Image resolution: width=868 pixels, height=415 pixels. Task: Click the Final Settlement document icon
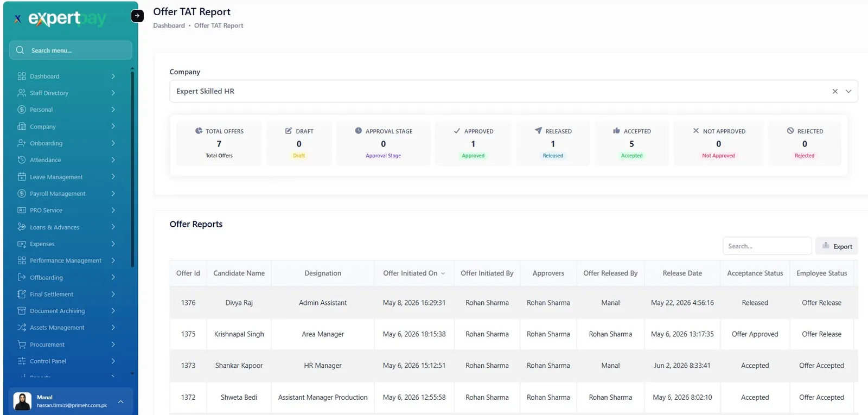(x=22, y=294)
